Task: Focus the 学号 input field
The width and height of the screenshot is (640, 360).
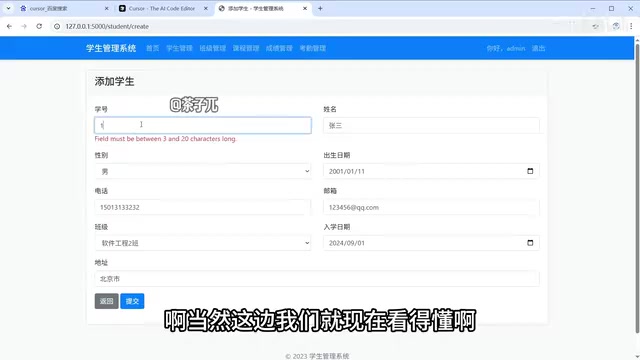Action: point(203,125)
